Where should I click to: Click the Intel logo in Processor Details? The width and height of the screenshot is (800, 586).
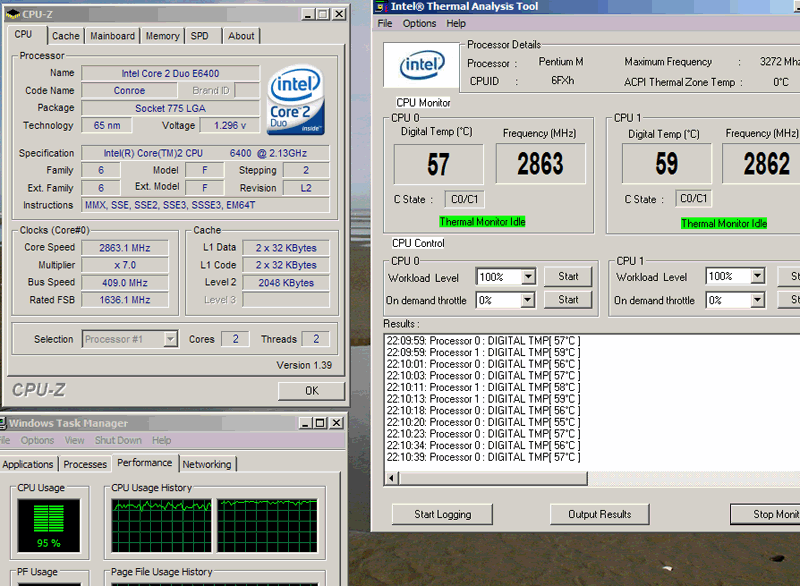pos(421,65)
